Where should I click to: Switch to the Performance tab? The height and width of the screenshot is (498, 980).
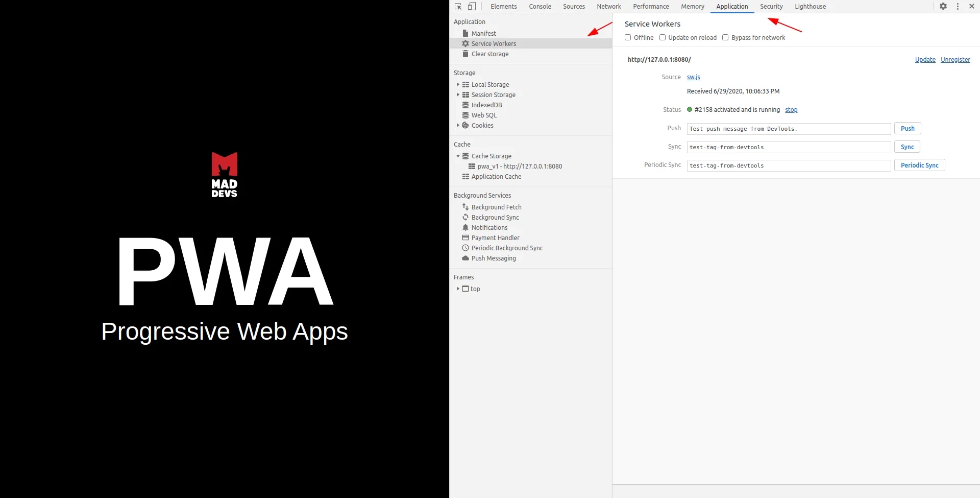tap(651, 7)
